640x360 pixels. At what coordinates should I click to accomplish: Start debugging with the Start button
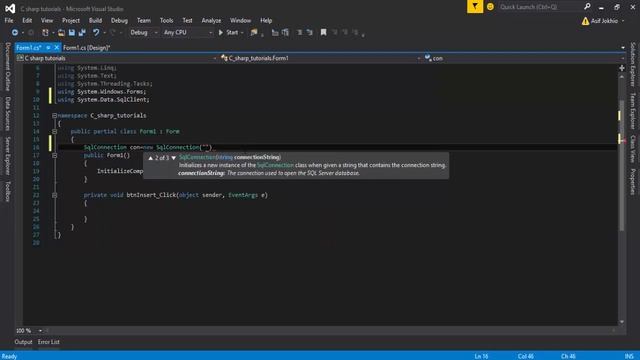(228, 32)
